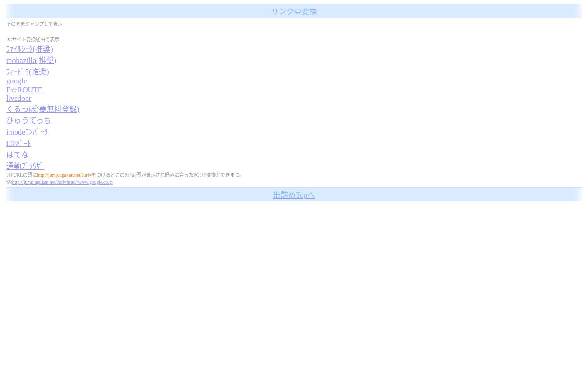Click the 缶詰めTopへ footer banner
Image resolution: width=588 pixels, height=379 pixels.
coord(294,195)
